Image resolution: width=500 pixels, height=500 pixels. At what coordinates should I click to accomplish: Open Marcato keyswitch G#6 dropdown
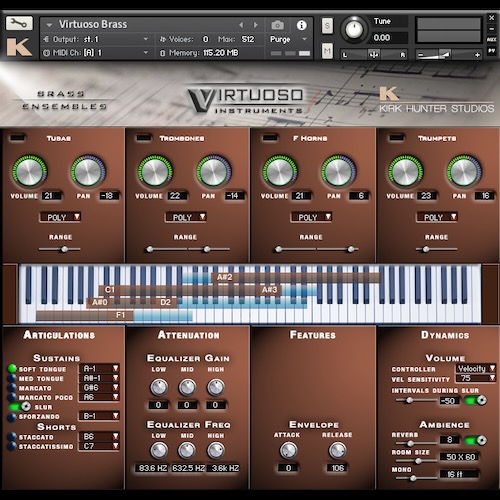pos(99,388)
